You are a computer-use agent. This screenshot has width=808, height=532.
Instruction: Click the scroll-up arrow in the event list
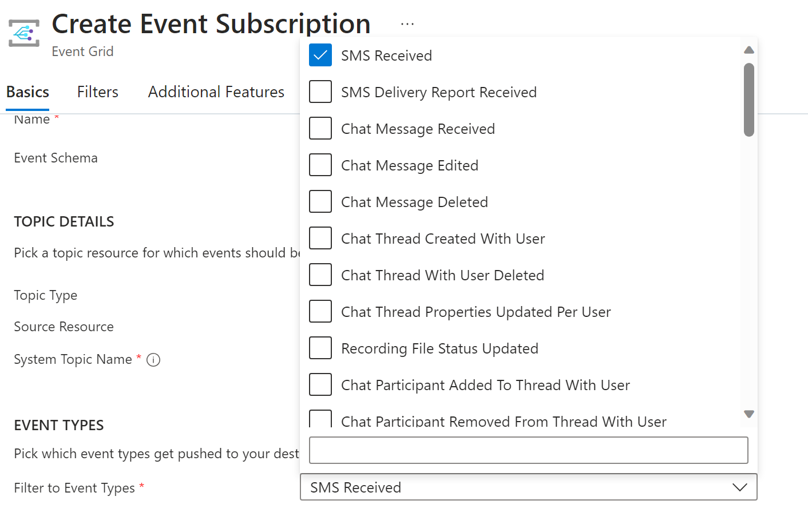[748, 50]
